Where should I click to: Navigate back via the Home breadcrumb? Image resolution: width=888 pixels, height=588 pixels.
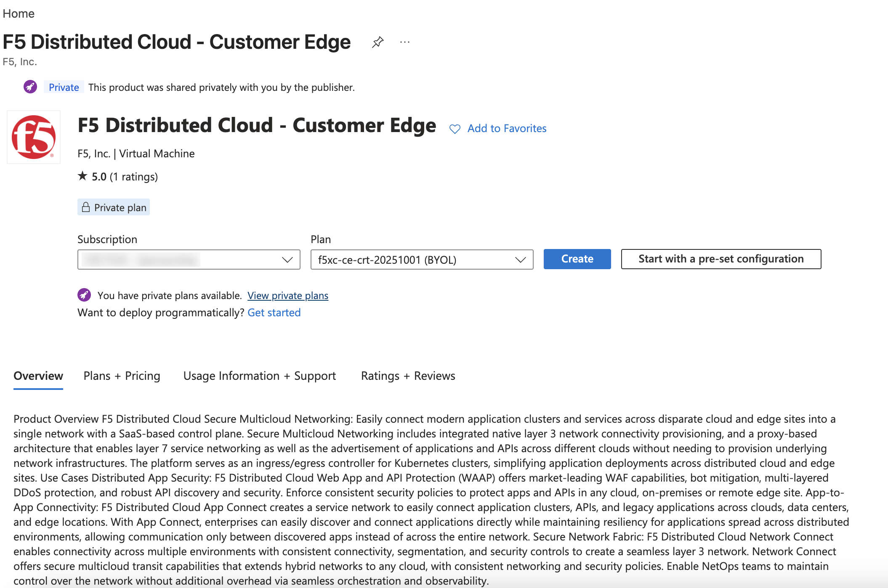[x=19, y=13]
